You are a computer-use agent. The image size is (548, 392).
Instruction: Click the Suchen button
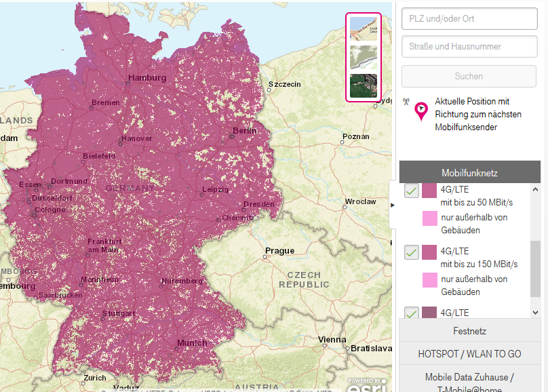469,76
